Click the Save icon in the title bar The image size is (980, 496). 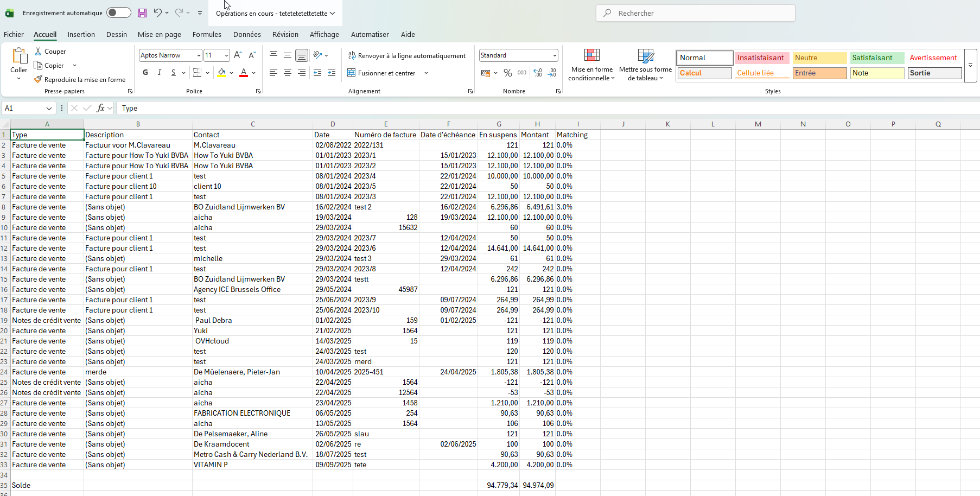(142, 13)
